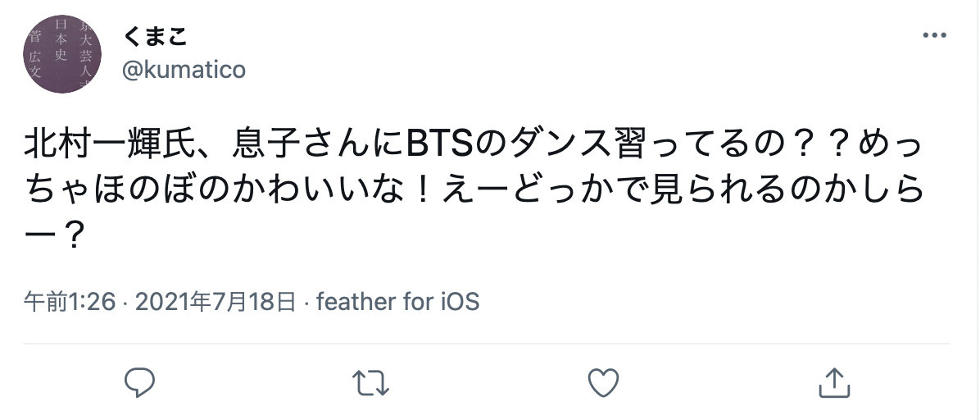Screen dimensions: 980x420
Task: Open the three-dot more options menu
Action: tap(934, 35)
